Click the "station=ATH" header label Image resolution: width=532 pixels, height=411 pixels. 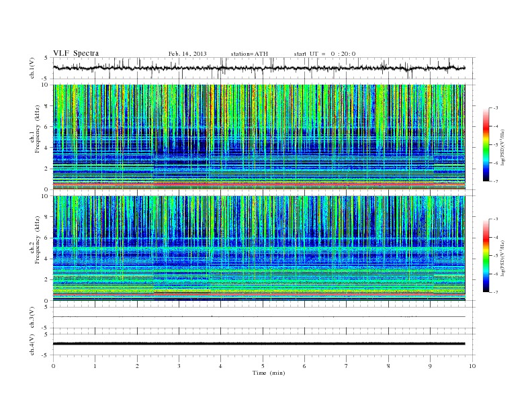click(249, 54)
